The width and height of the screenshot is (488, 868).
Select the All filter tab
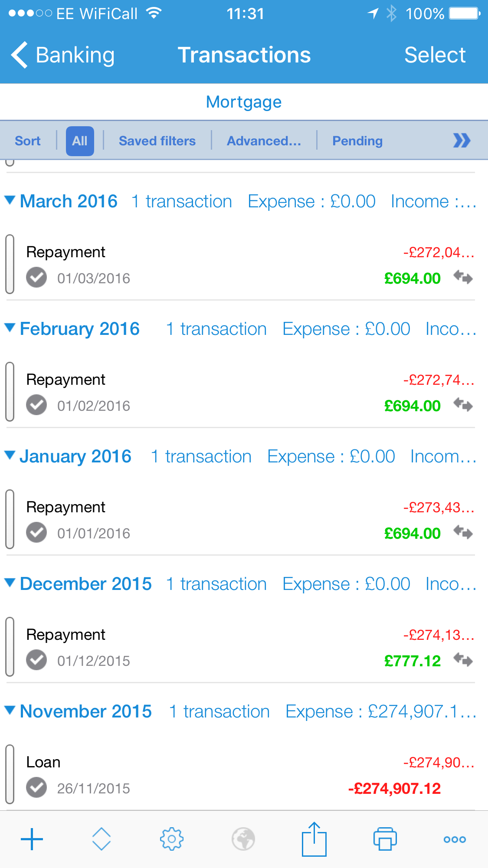80,141
